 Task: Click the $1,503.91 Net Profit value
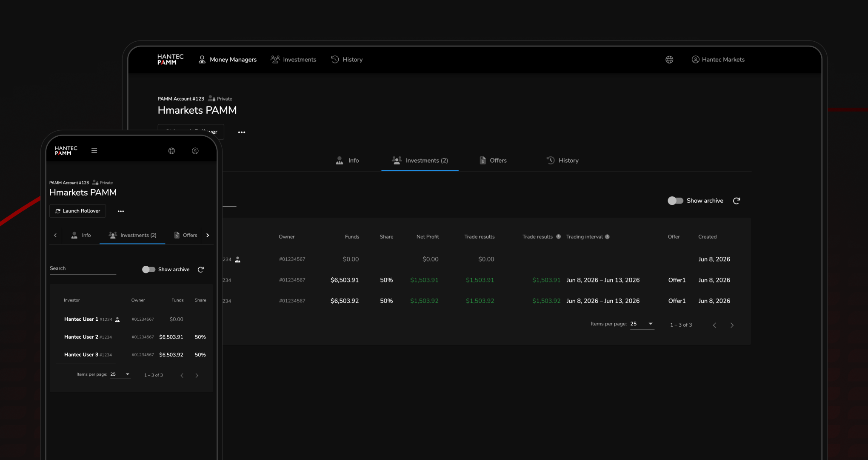pyautogui.click(x=424, y=280)
